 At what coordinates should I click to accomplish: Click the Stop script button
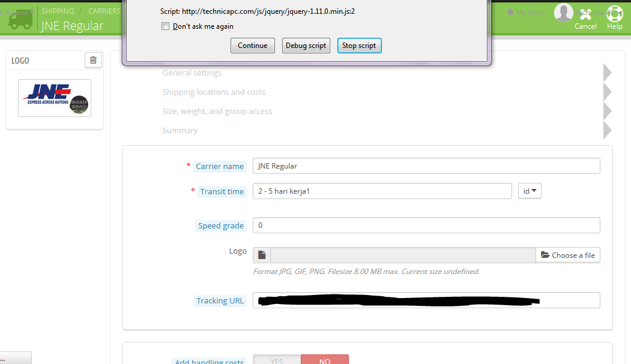click(x=359, y=46)
